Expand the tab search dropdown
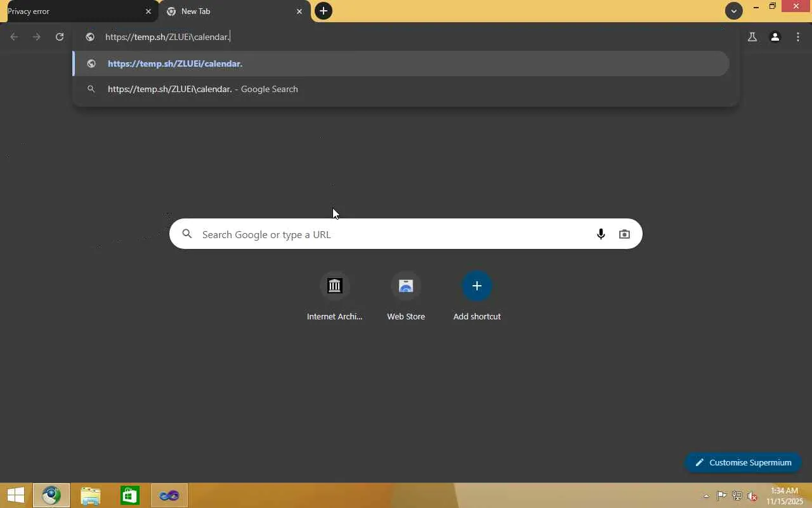This screenshot has width=812, height=508. click(x=734, y=11)
